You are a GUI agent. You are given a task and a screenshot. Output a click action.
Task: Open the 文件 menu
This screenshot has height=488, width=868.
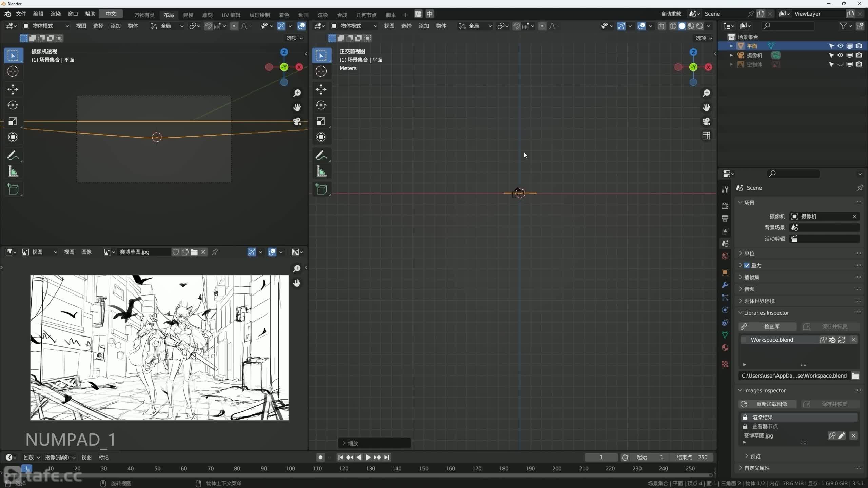click(21, 14)
